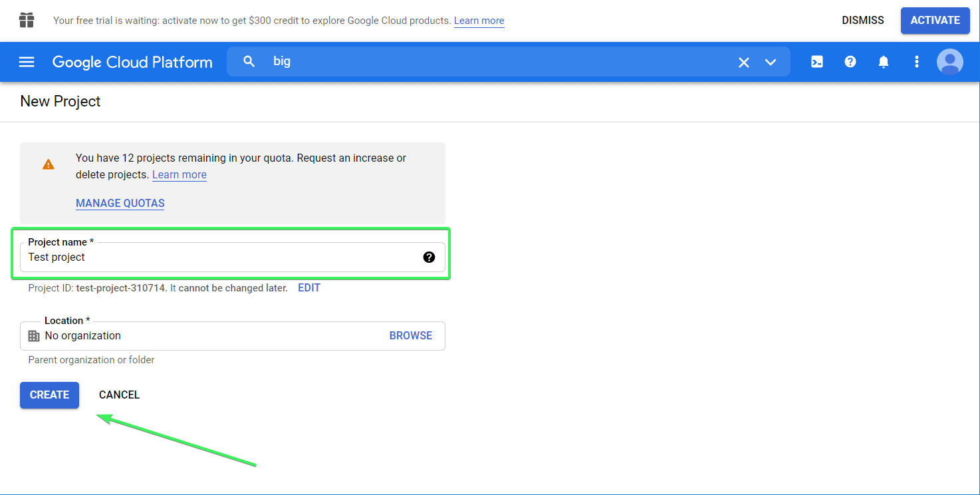
Task: Click the Location field
Action: coord(233,336)
